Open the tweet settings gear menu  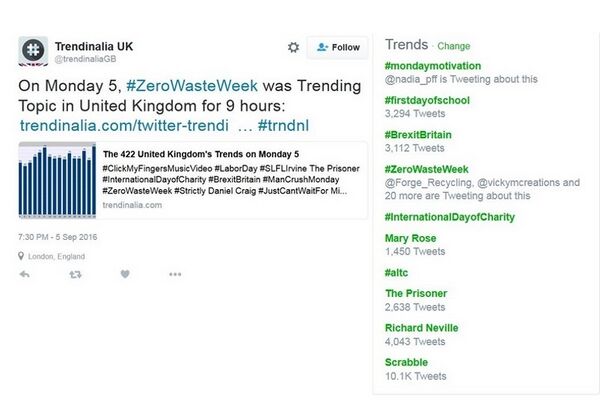[293, 47]
